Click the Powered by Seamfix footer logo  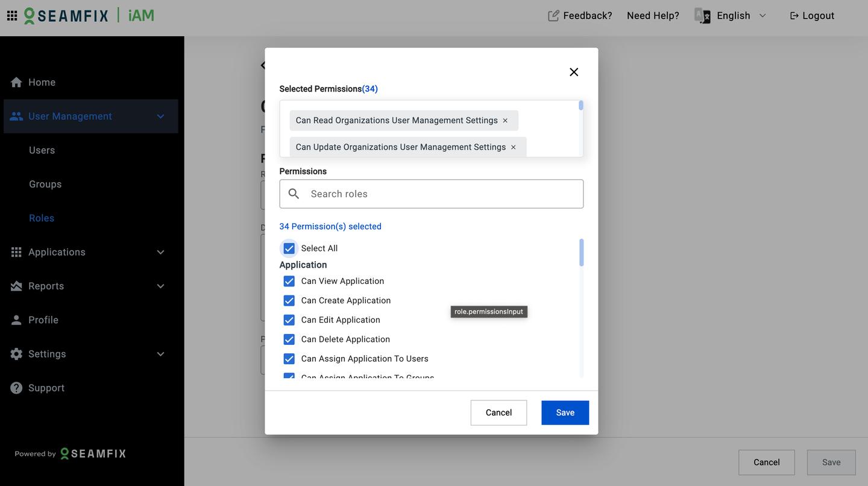tap(71, 453)
